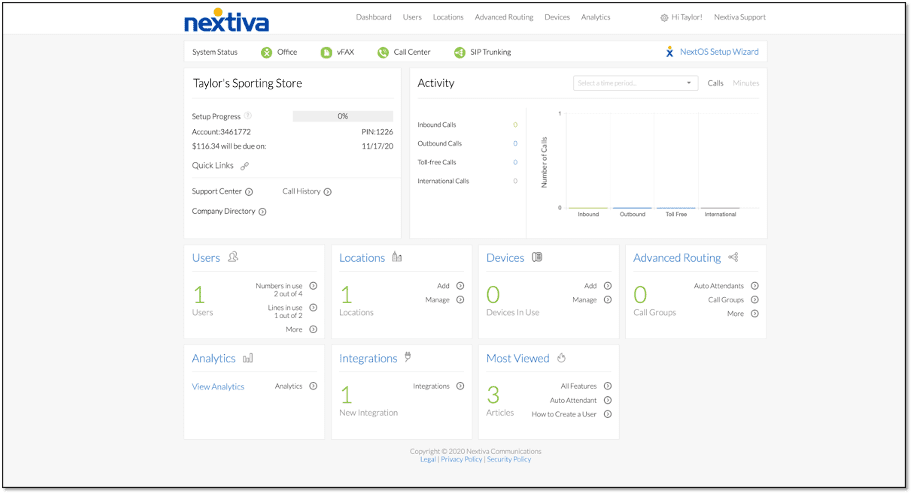Open the Legal footer link

pyautogui.click(x=428, y=460)
